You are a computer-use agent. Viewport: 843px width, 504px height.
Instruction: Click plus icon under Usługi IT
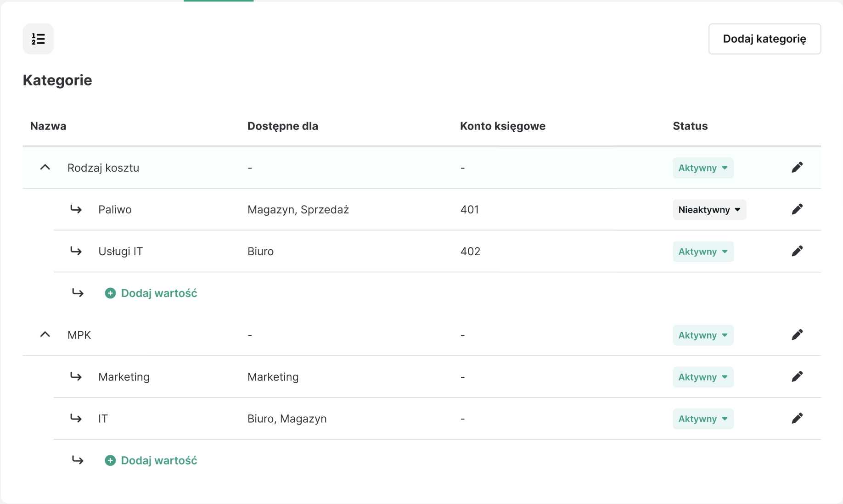point(110,293)
